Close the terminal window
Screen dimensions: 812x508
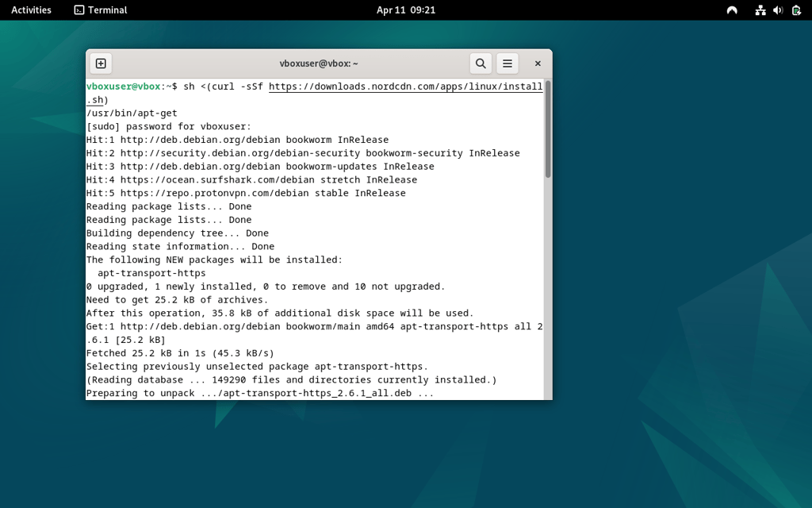click(x=538, y=63)
